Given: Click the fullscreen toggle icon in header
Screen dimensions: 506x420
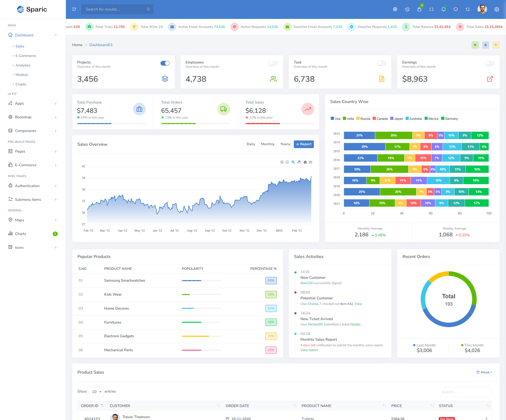Looking at the screenshot, I should point(431,9).
